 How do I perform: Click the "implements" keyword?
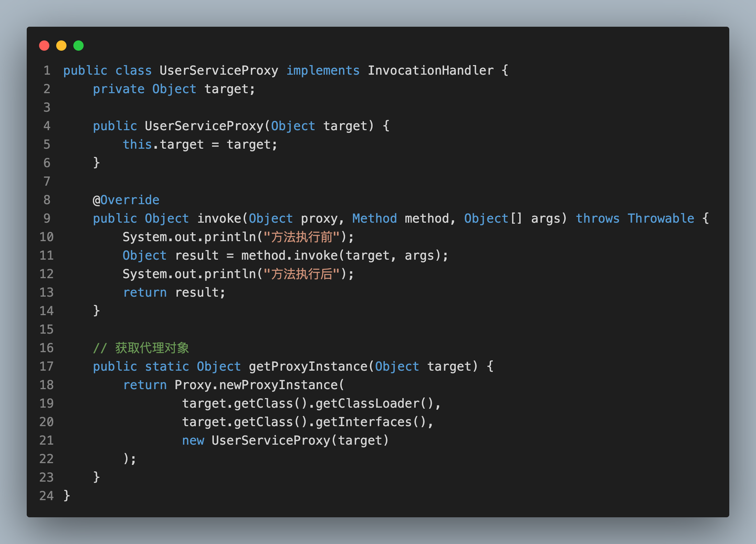point(323,70)
